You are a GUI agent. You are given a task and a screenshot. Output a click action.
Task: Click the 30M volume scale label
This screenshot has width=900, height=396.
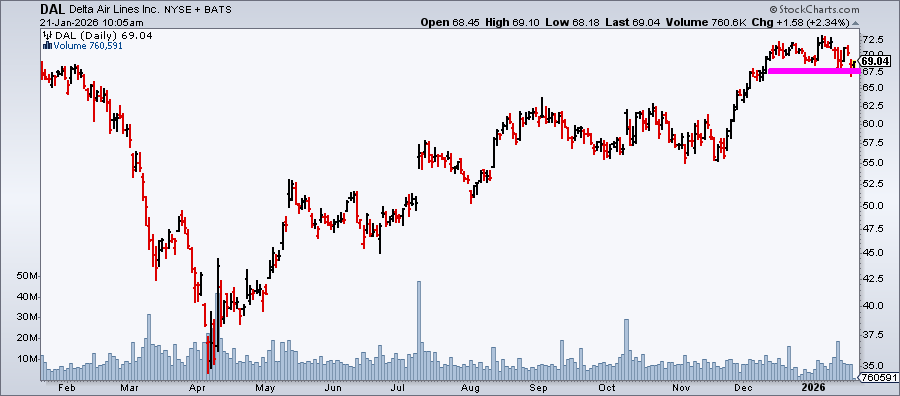pos(28,317)
